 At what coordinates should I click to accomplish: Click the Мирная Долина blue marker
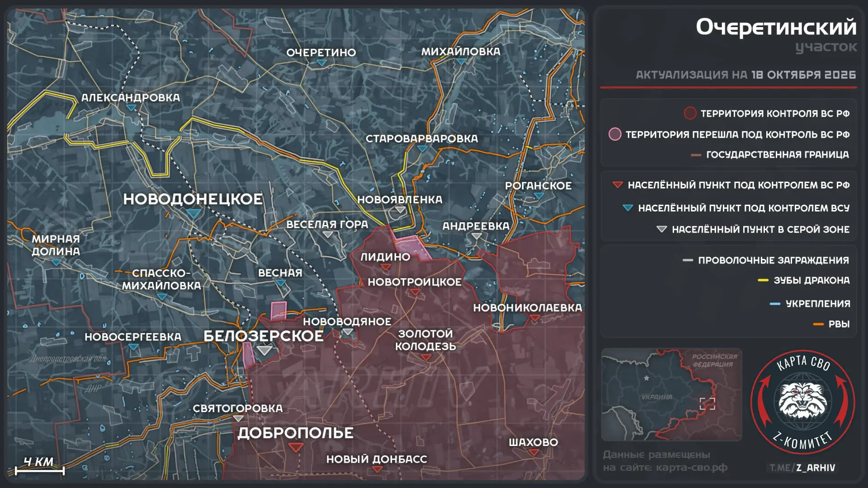56,262
